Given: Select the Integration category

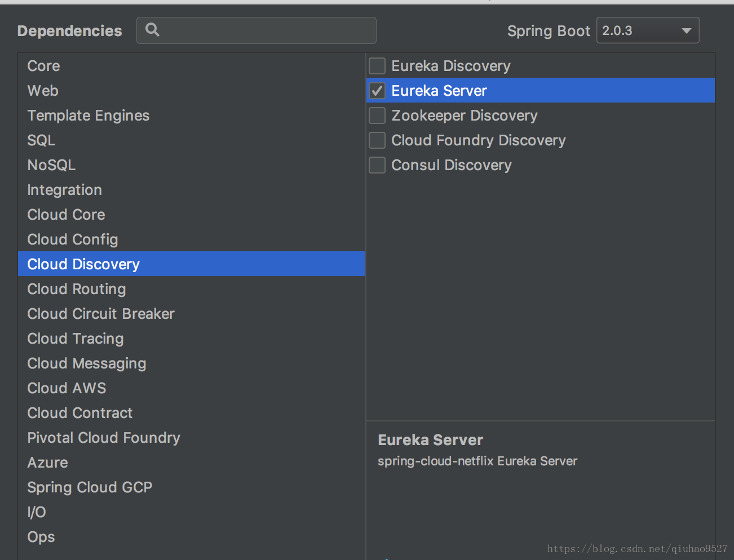Looking at the screenshot, I should click(192, 190).
